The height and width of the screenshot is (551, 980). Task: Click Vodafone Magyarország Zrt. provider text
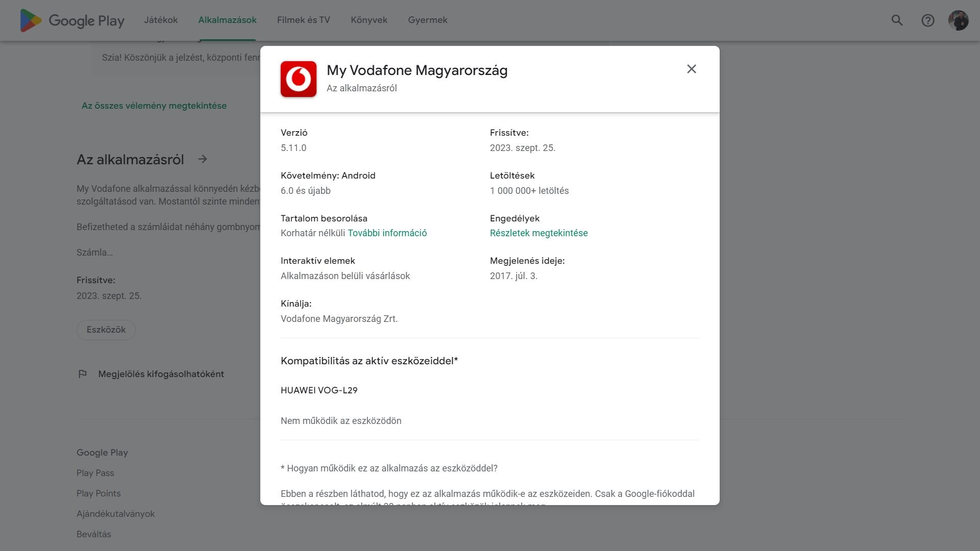(x=339, y=319)
